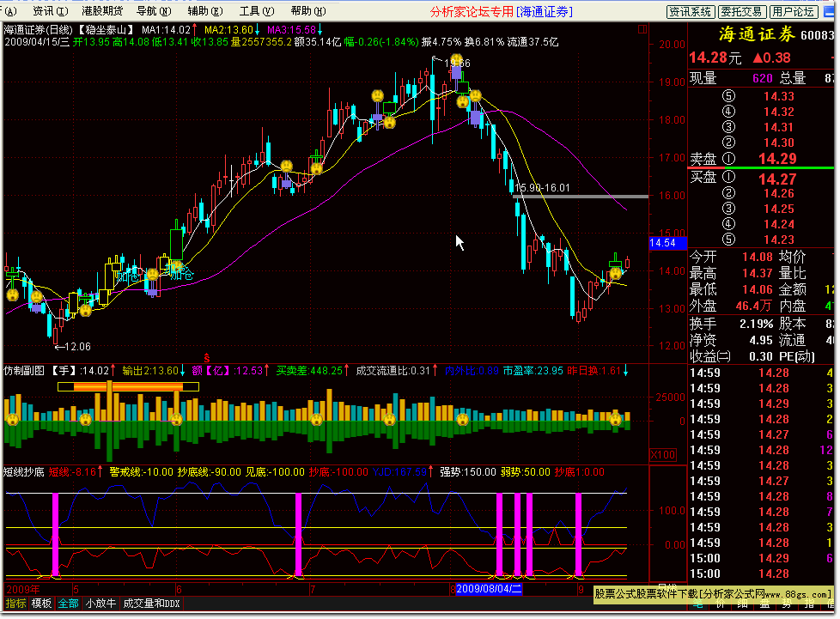Click the highlighted date 2009/08/04/二
Image resolution: width=840 pixels, height=619 pixels.
(x=489, y=589)
